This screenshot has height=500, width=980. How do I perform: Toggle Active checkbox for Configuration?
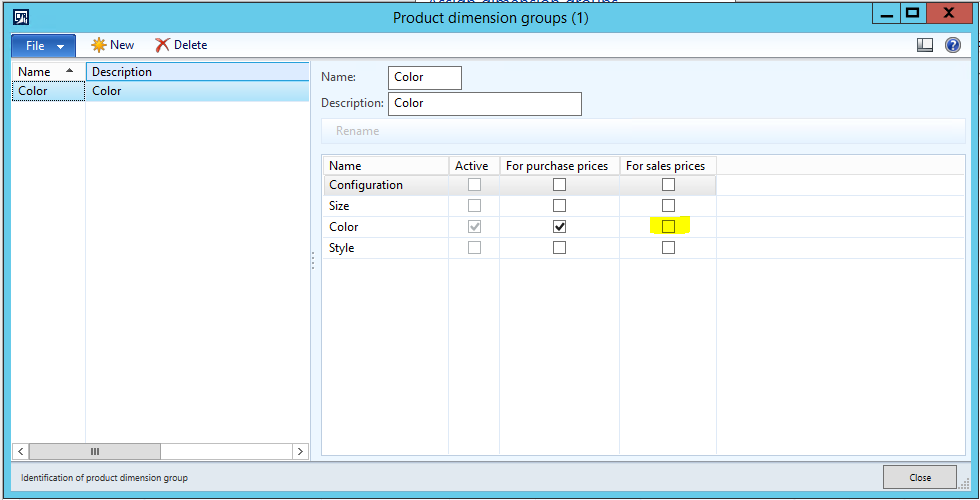click(474, 184)
